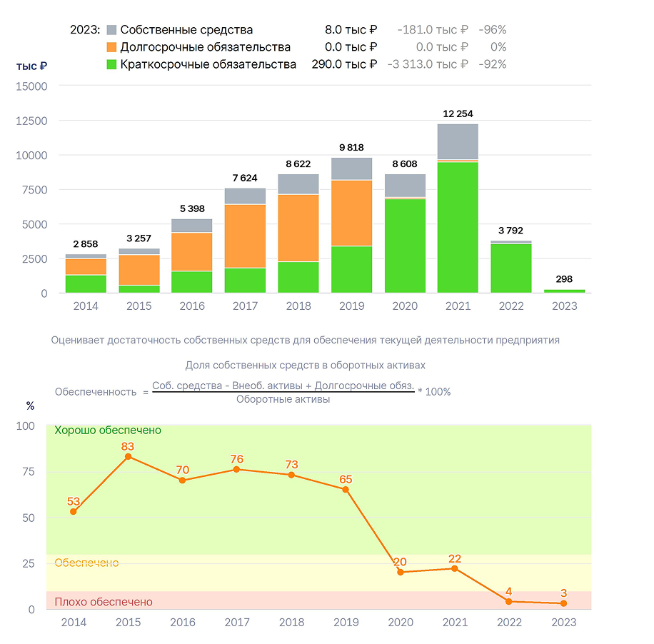
Task: Click the 2021 data point valued 22
Action: coord(455,568)
